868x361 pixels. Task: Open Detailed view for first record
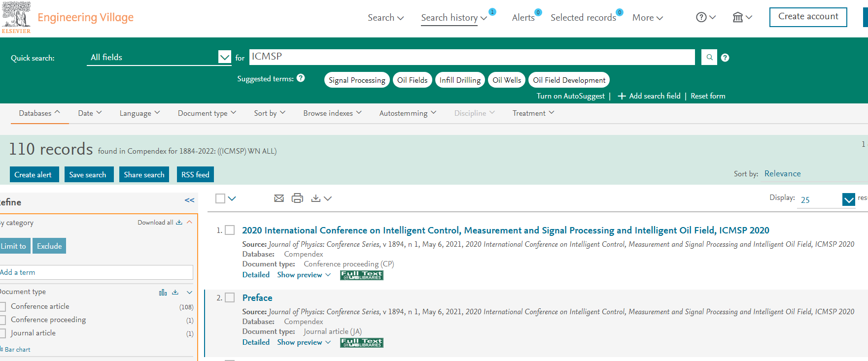click(256, 275)
